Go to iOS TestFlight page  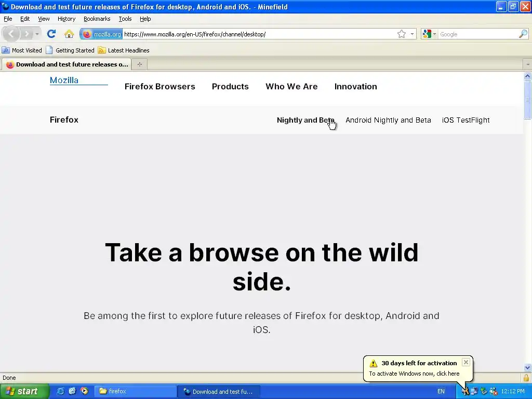(x=465, y=120)
